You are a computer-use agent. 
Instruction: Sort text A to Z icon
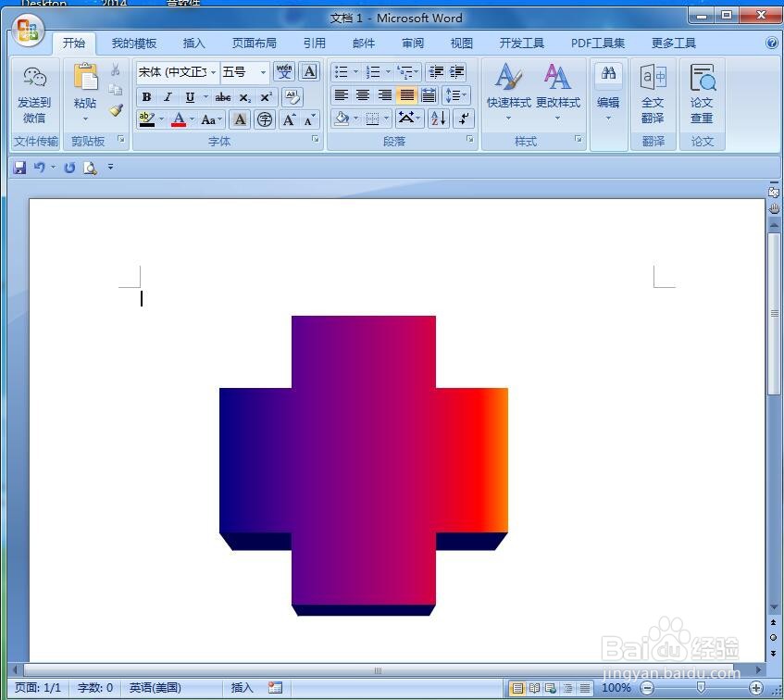pos(439,119)
